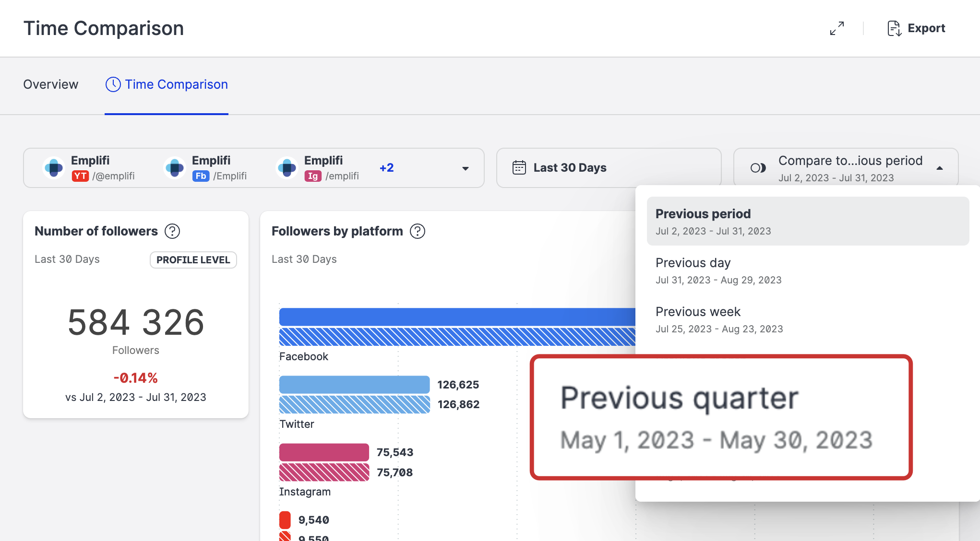Click the PROFILE LEVEL badge button
980x541 pixels.
(193, 260)
